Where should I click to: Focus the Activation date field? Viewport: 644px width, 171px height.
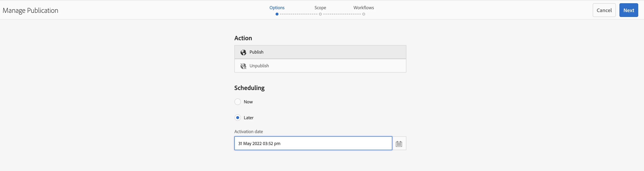click(x=313, y=143)
